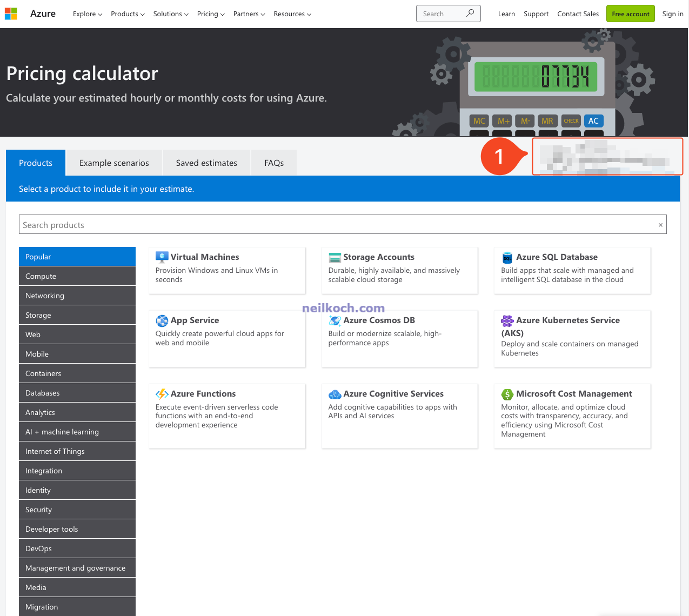Select the Storage Accounts icon
Image resolution: width=689 pixels, height=616 pixels.
335,257
